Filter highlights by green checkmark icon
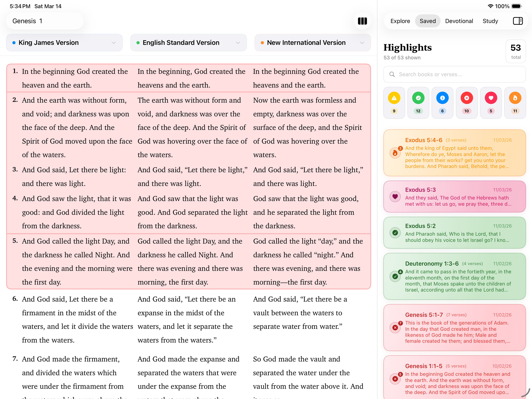The image size is (532, 399). 418,103
